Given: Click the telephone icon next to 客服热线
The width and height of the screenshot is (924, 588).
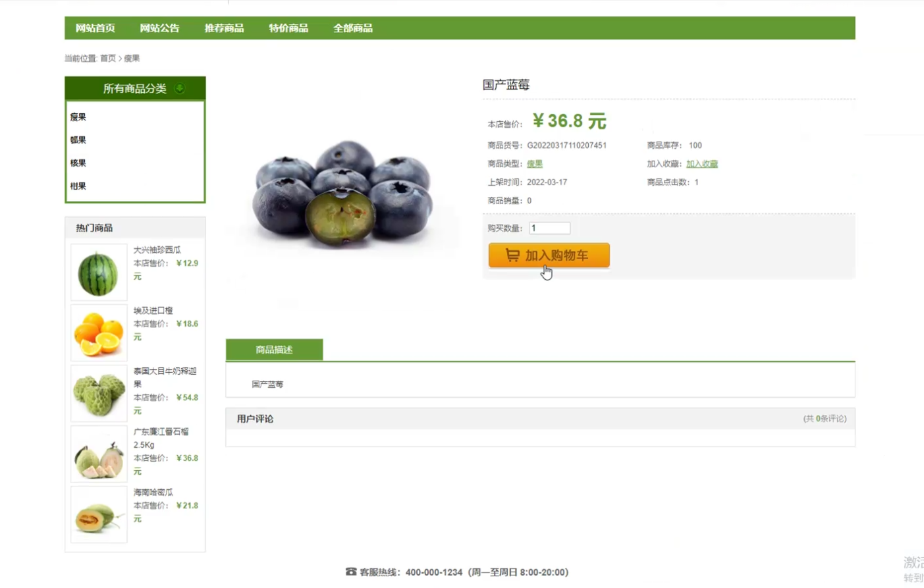Looking at the screenshot, I should pos(351,572).
